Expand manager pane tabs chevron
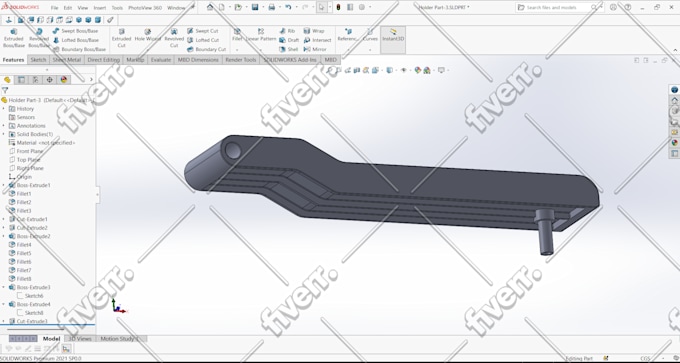Viewport: 680px width, 363px height. [x=91, y=79]
